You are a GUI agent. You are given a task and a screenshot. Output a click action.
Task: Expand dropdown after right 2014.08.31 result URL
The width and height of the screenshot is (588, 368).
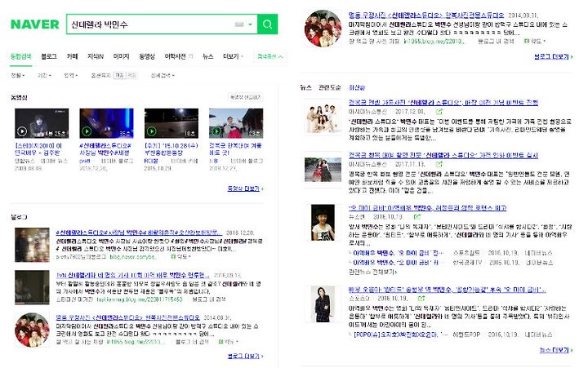534,41
